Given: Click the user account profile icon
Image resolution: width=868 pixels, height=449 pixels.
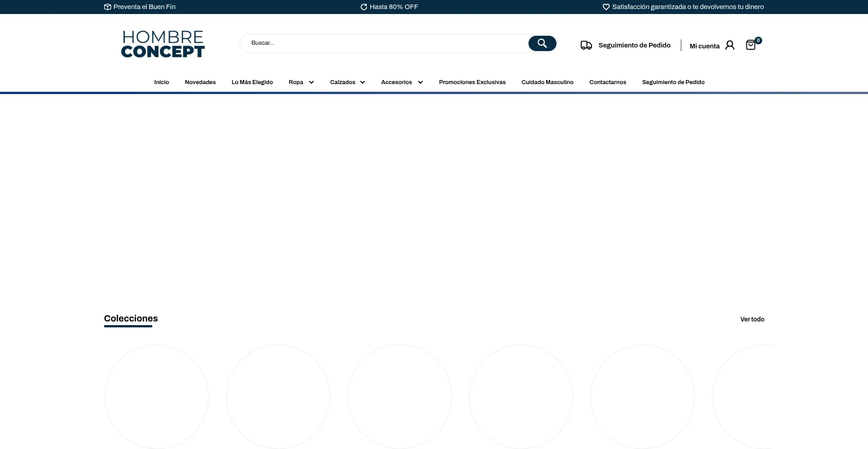Looking at the screenshot, I should point(730,45).
